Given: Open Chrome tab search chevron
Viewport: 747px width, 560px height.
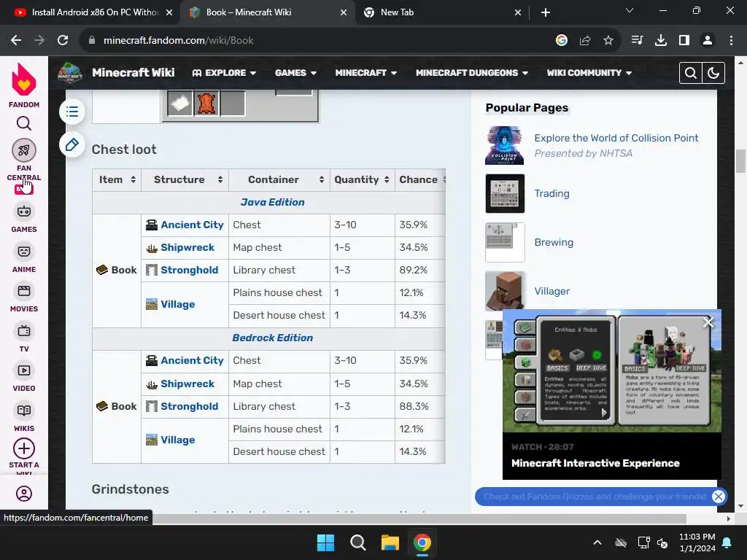Looking at the screenshot, I should tap(630, 10).
